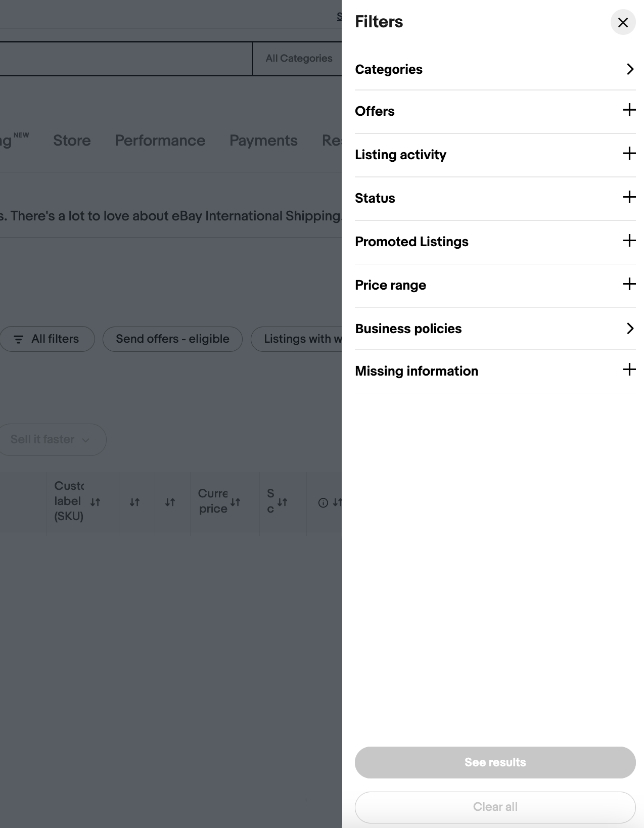Open Business policies chevron
The height and width of the screenshot is (828, 644).
(629, 329)
